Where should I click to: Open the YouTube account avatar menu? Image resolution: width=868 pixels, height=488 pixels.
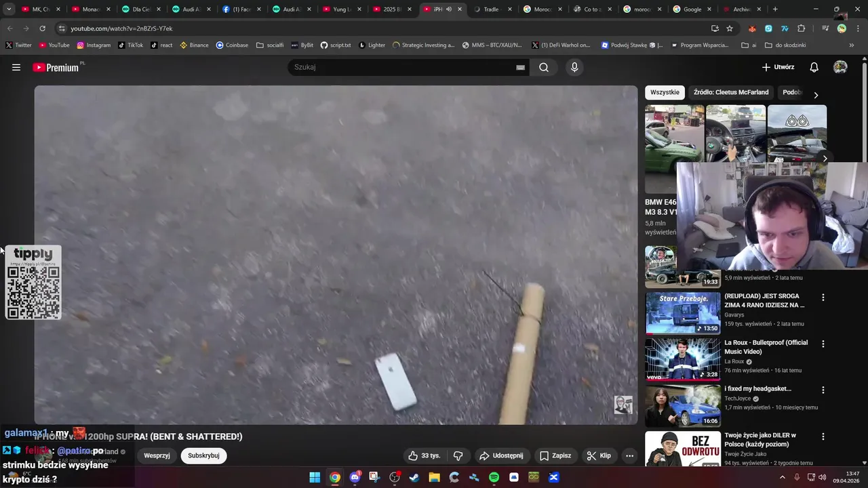click(840, 67)
